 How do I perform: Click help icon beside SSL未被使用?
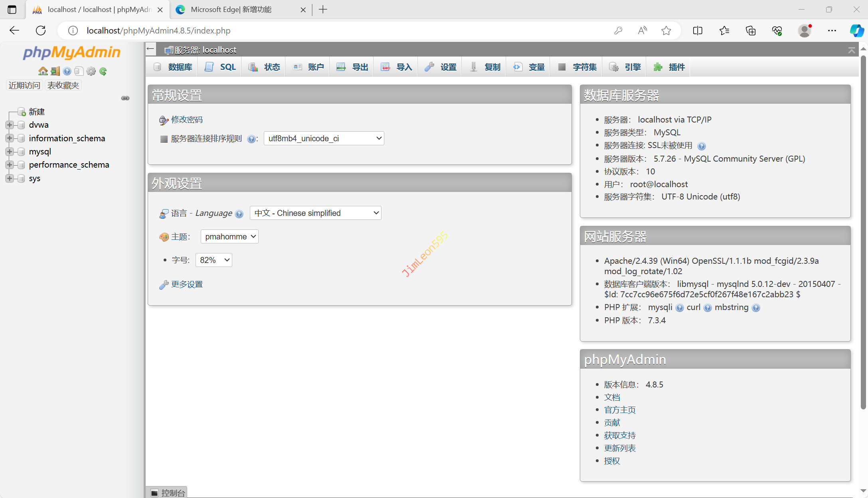click(702, 146)
